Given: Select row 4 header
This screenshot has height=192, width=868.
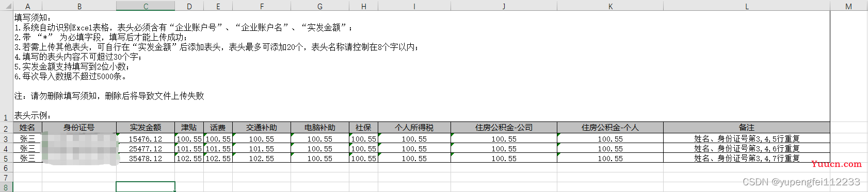Looking at the screenshot, I should pyautogui.click(x=6, y=148).
